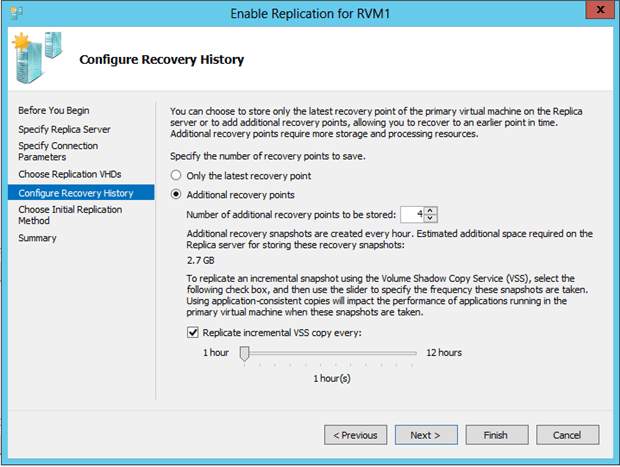
Task: Cancel the replication wizard
Action: (x=567, y=435)
